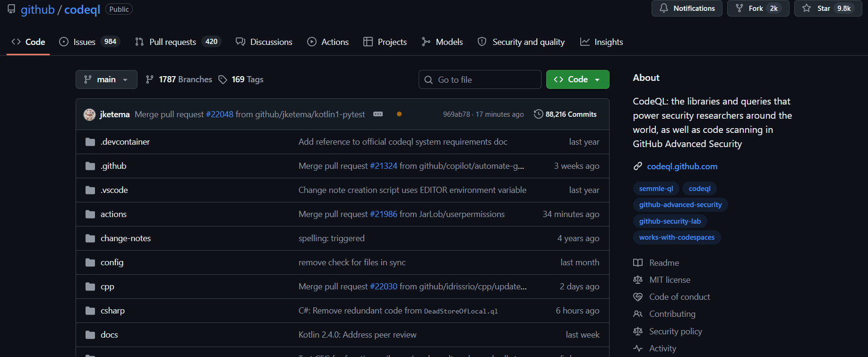Click 'remove check for files in sync' message
Viewport: 868px width, 357px height.
(352, 262)
